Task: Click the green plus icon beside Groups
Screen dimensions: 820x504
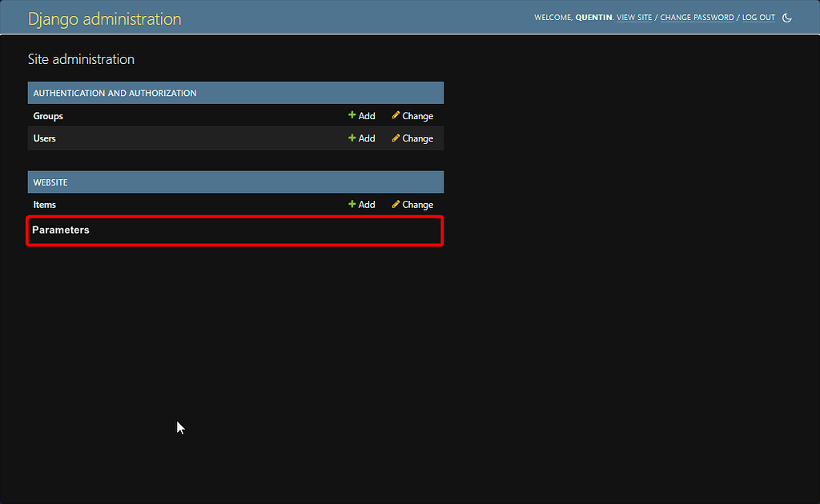Action: pos(351,115)
